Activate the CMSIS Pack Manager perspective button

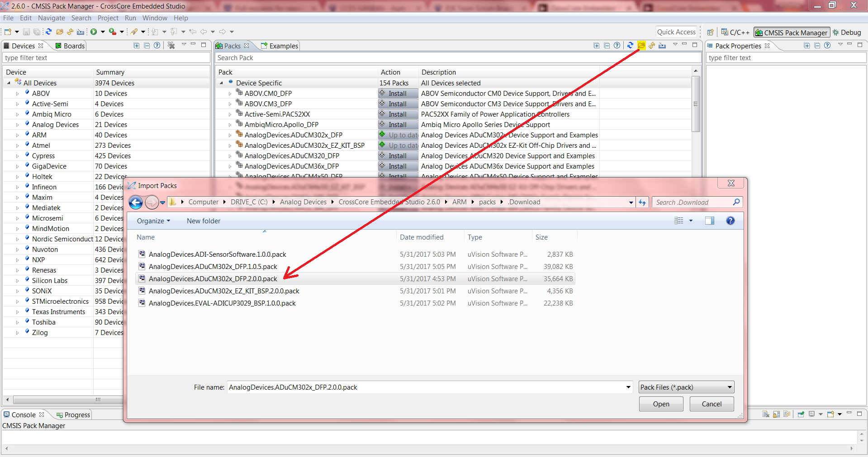pos(792,32)
